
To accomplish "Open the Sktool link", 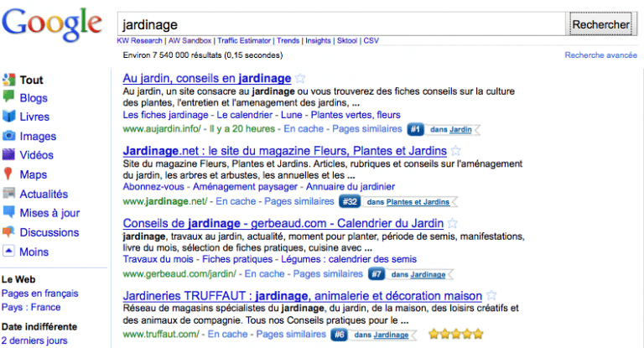I will click(x=347, y=41).
